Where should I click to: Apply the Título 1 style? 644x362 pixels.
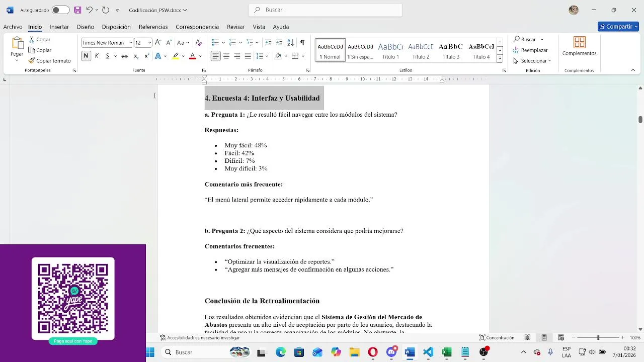pos(390,50)
